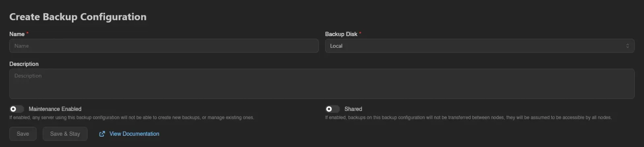Image resolution: width=644 pixels, height=147 pixels.
Task: Click the Description text area
Action: point(322,84)
